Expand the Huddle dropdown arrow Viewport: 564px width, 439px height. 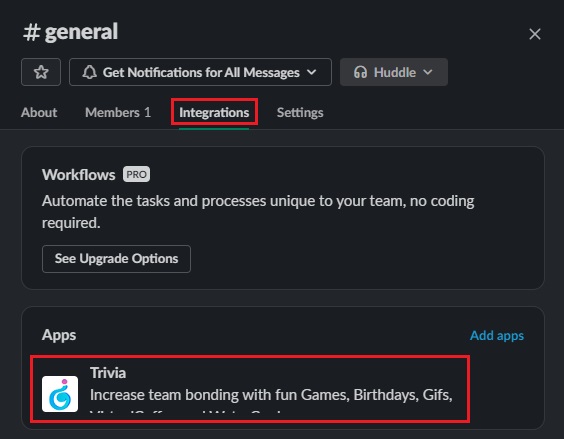[428, 72]
